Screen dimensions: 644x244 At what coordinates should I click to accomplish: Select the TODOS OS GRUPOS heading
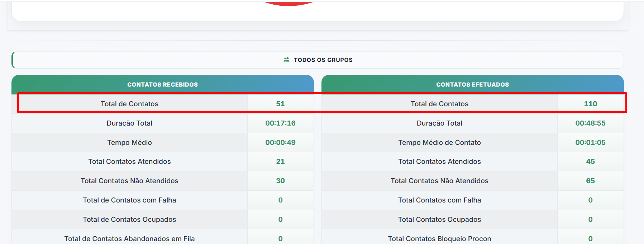(x=323, y=60)
